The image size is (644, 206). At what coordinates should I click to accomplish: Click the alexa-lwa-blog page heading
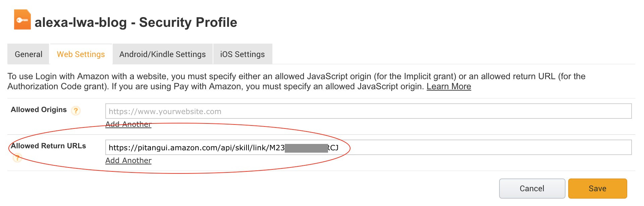coord(136,22)
